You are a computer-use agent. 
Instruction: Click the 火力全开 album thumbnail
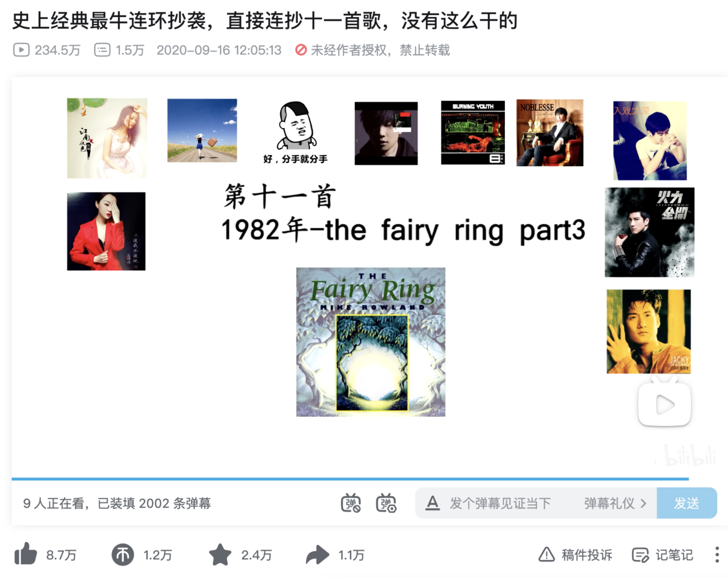click(649, 232)
